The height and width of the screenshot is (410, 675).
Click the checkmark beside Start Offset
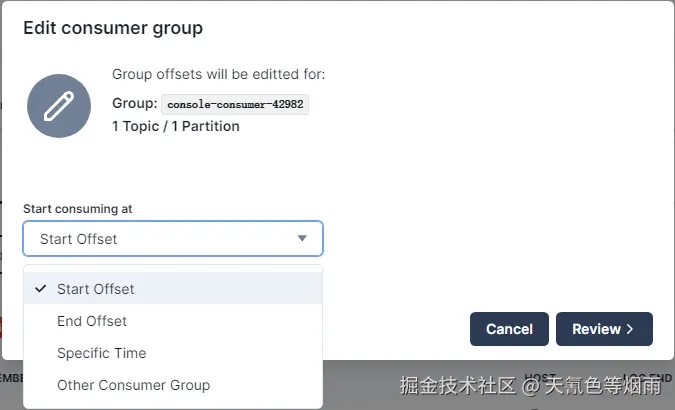tap(40, 289)
